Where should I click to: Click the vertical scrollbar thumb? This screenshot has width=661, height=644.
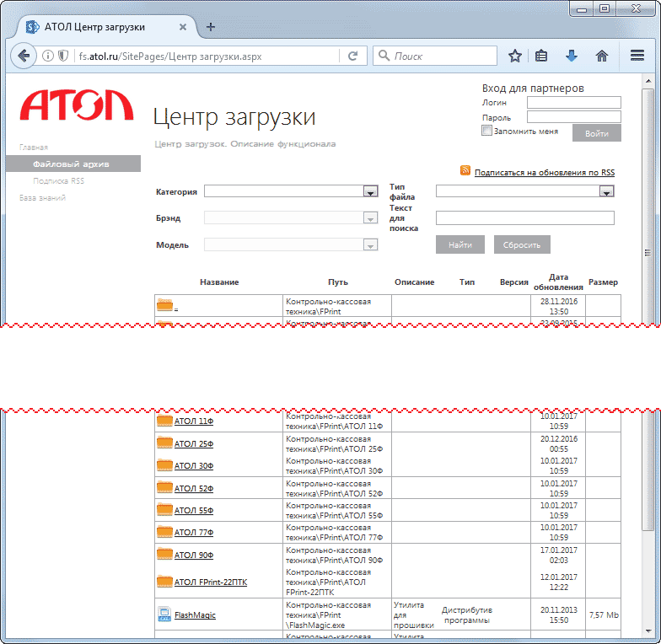coord(648,309)
